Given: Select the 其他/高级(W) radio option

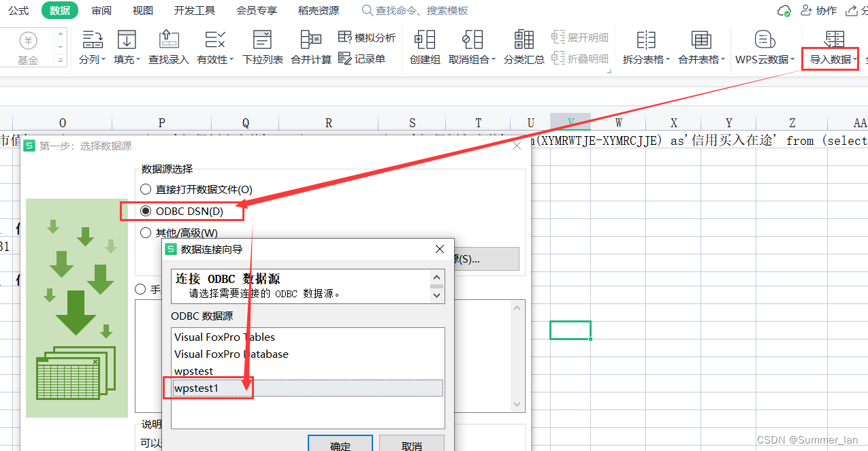Looking at the screenshot, I should (145, 231).
